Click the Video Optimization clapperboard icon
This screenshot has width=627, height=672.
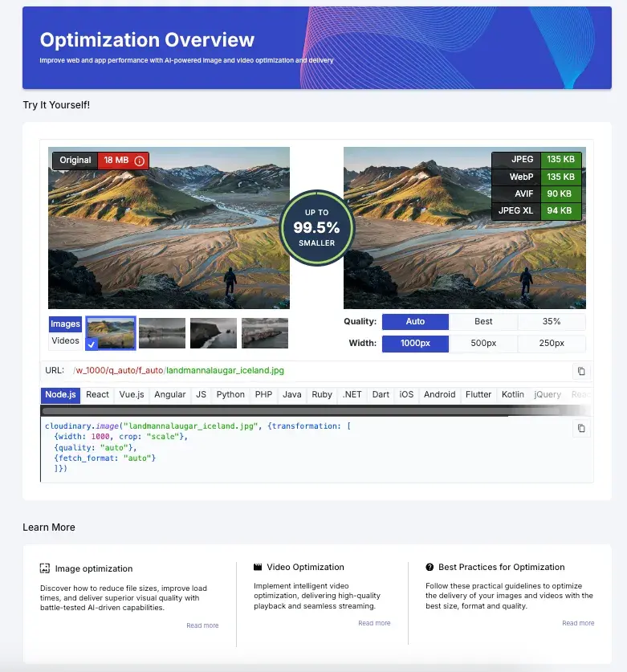click(x=258, y=567)
